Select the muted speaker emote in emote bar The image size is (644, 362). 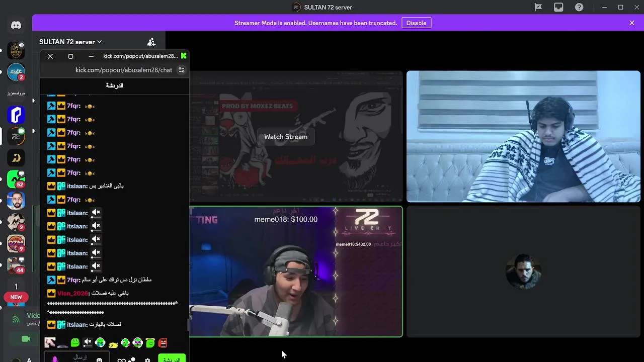click(88, 343)
